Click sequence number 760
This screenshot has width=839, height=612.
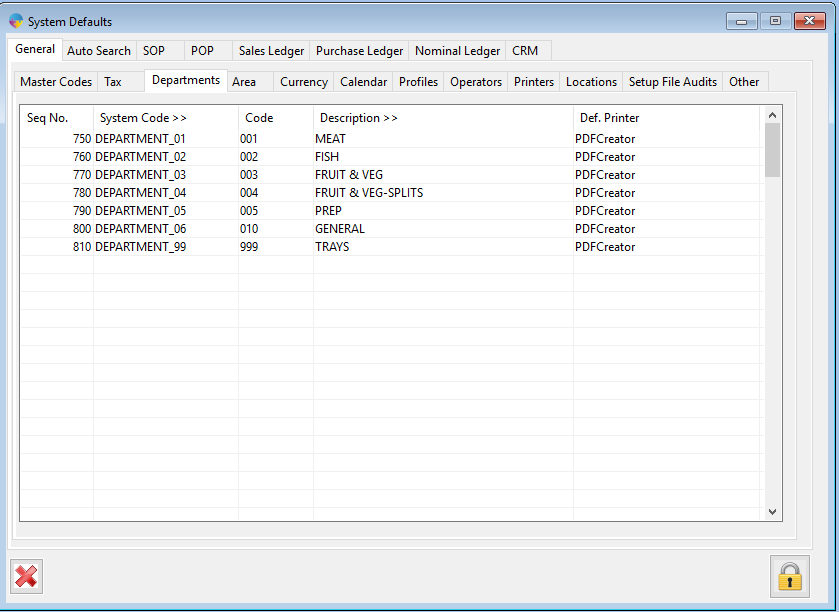point(82,157)
